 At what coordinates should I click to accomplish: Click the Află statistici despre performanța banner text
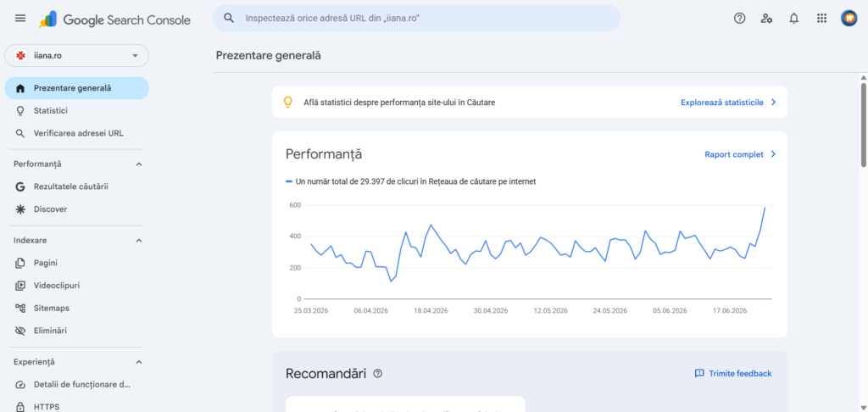click(399, 103)
